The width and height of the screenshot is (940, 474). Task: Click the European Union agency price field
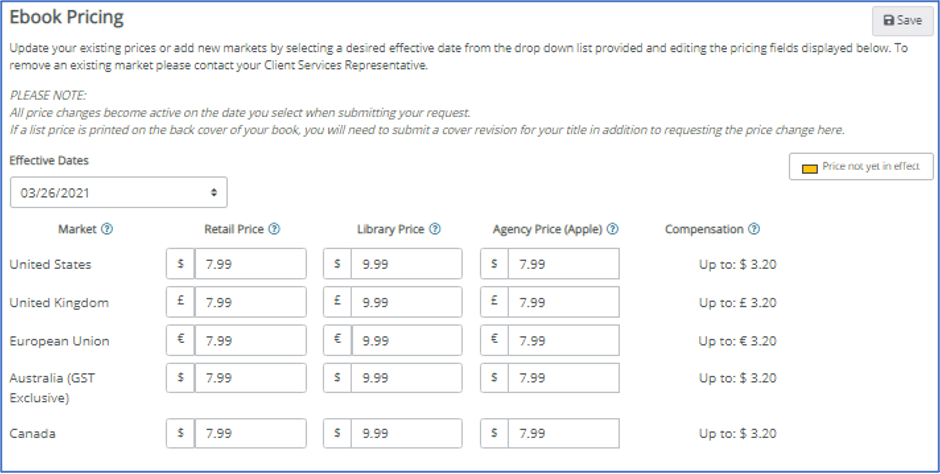click(x=564, y=340)
